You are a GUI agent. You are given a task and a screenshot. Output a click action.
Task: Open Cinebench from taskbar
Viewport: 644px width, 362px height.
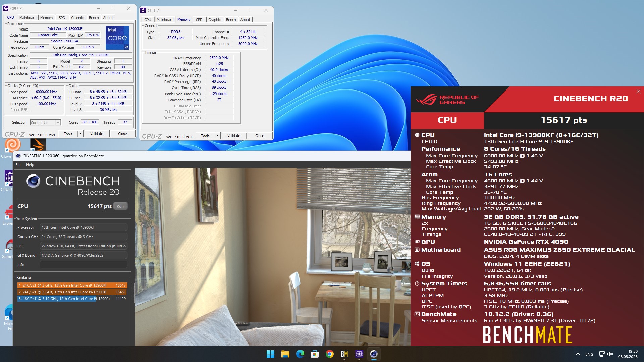point(374,354)
